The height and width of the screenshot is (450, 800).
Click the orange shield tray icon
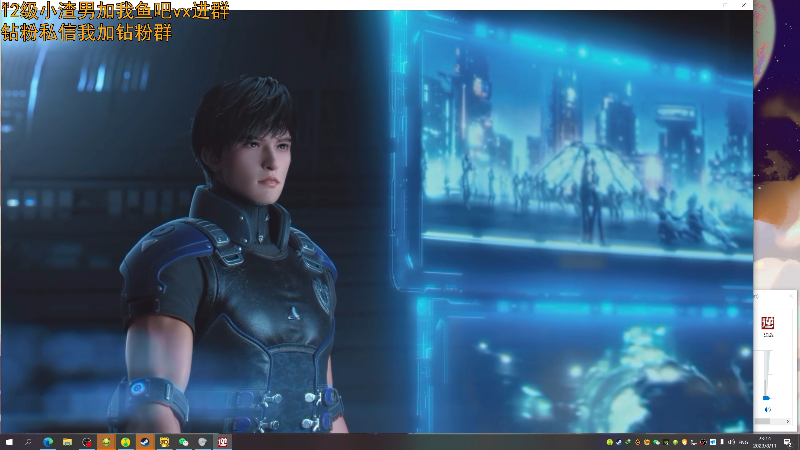tap(685, 442)
